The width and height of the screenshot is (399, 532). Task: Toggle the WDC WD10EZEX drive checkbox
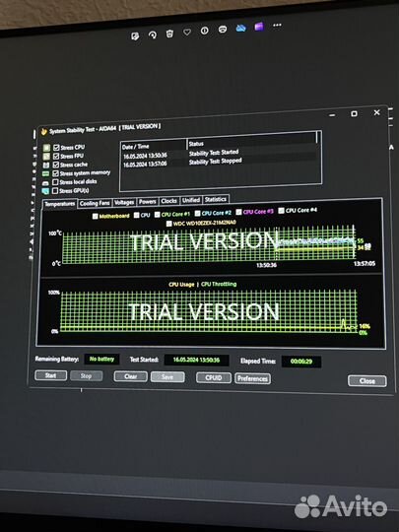[169, 224]
